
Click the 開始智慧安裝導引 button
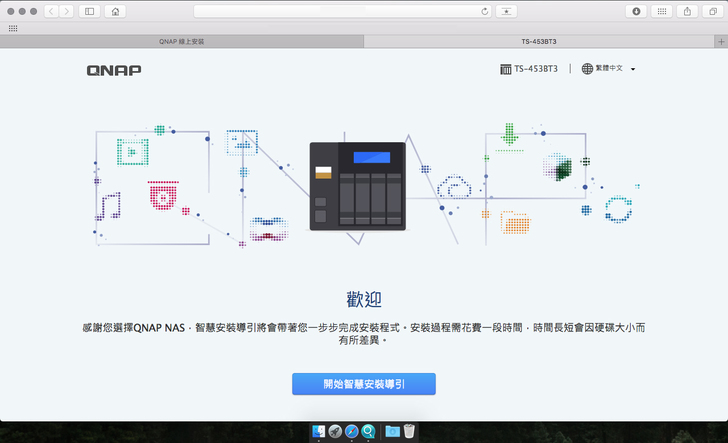point(364,384)
